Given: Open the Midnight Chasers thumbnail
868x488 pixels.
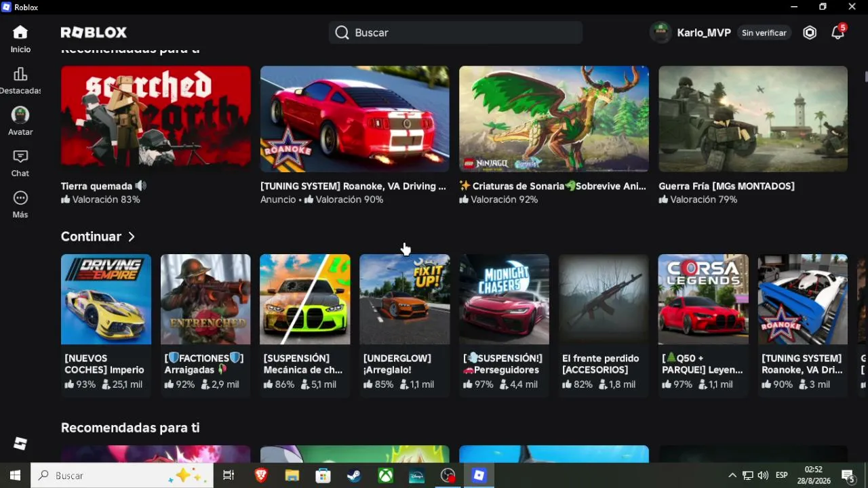Looking at the screenshot, I should 504,299.
